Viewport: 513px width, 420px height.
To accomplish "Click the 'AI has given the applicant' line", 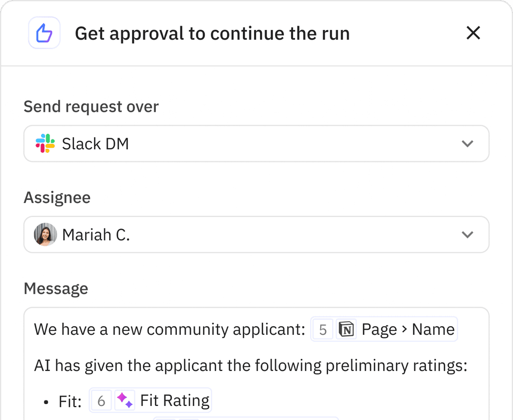I will tap(250, 365).
